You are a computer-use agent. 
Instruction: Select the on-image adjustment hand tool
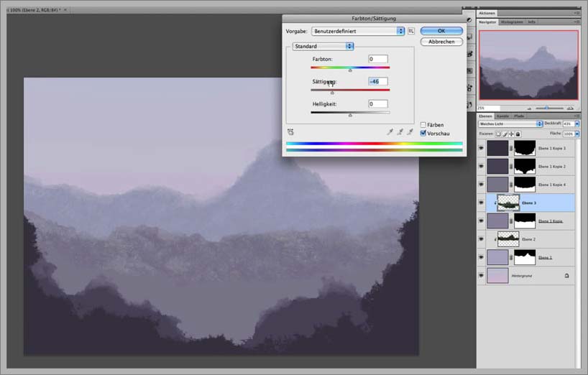[290, 132]
